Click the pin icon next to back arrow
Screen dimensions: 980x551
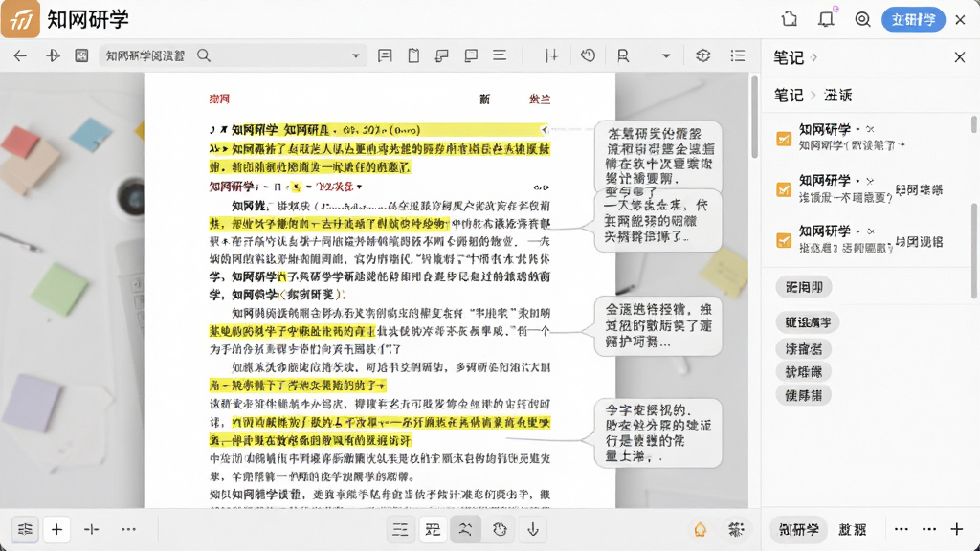click(54, 55)
